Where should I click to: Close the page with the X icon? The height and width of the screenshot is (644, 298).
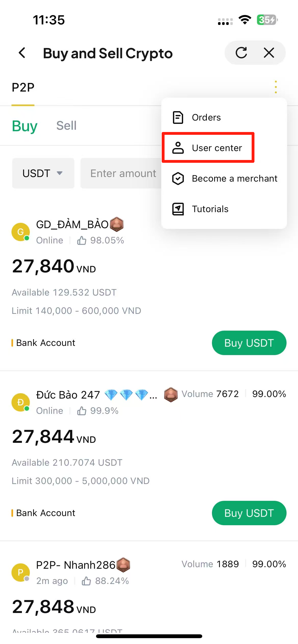(x=269, y=53)
